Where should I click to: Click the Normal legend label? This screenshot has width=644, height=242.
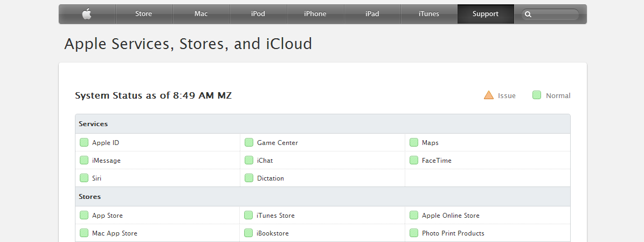[558, 96]
